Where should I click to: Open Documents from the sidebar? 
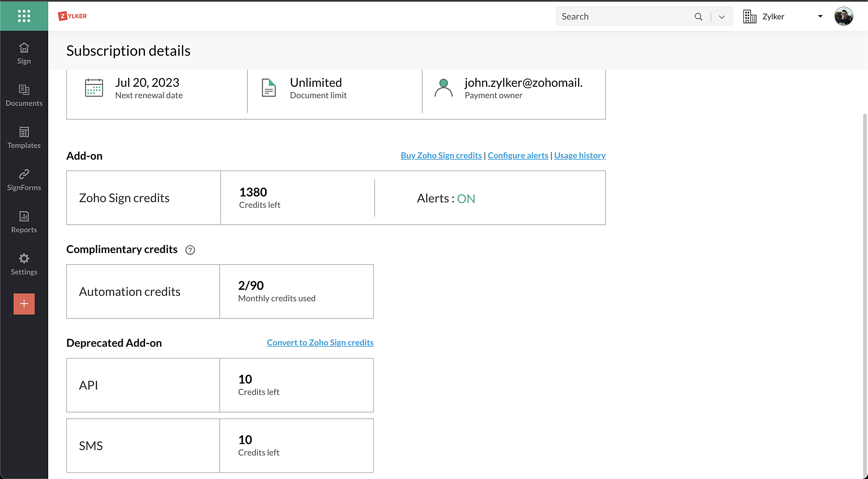pos(24,95)
